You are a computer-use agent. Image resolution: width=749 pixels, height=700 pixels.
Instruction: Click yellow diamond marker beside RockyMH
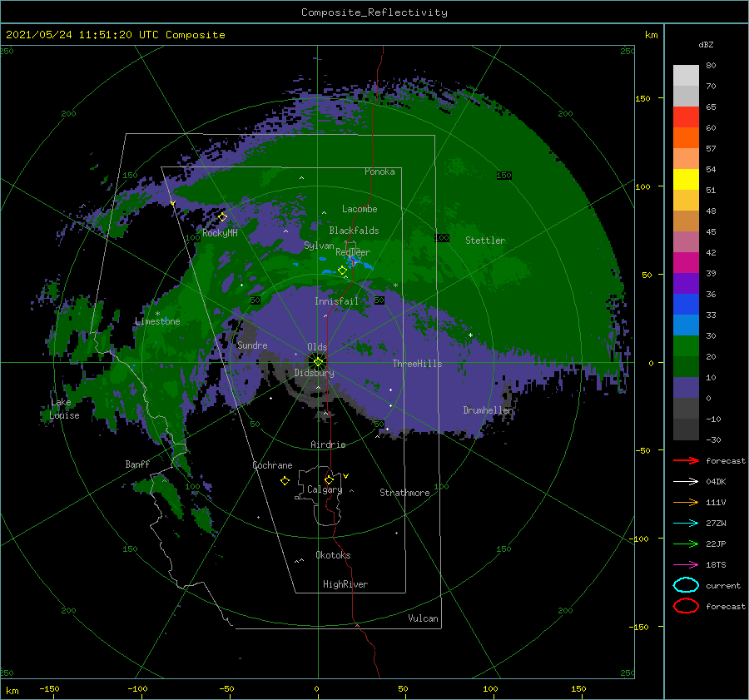222,217
